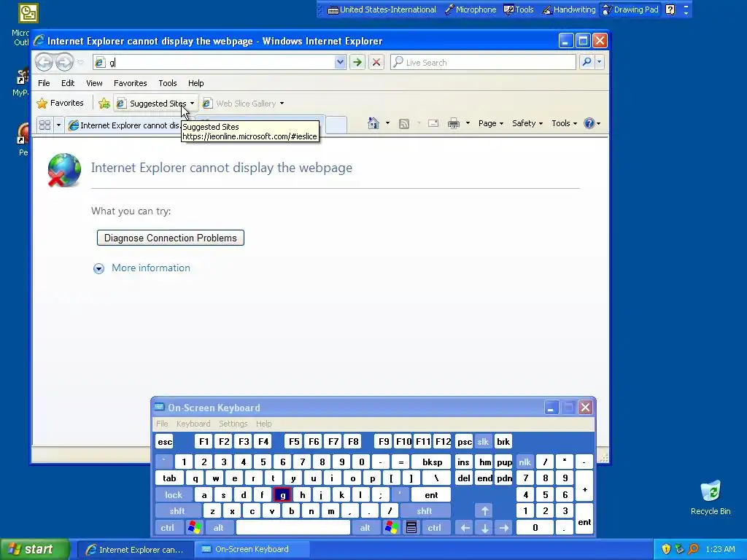Expand More information section
The image size is (747, 560).
coord(142,268)
